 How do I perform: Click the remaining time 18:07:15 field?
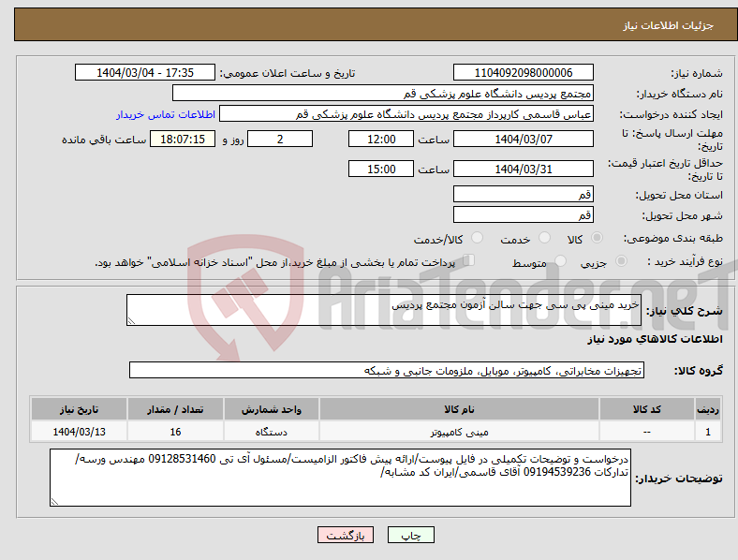pyautogui.click(x=183, y=139)
